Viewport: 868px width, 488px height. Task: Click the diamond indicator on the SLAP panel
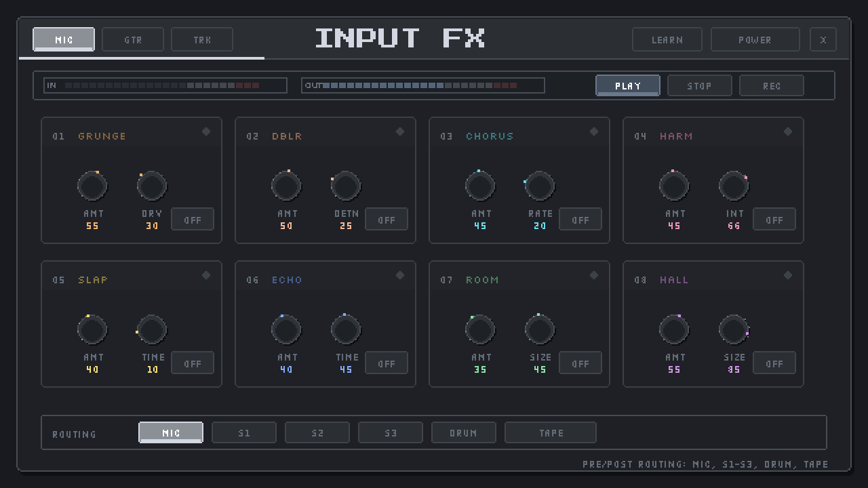click(206, 275)
